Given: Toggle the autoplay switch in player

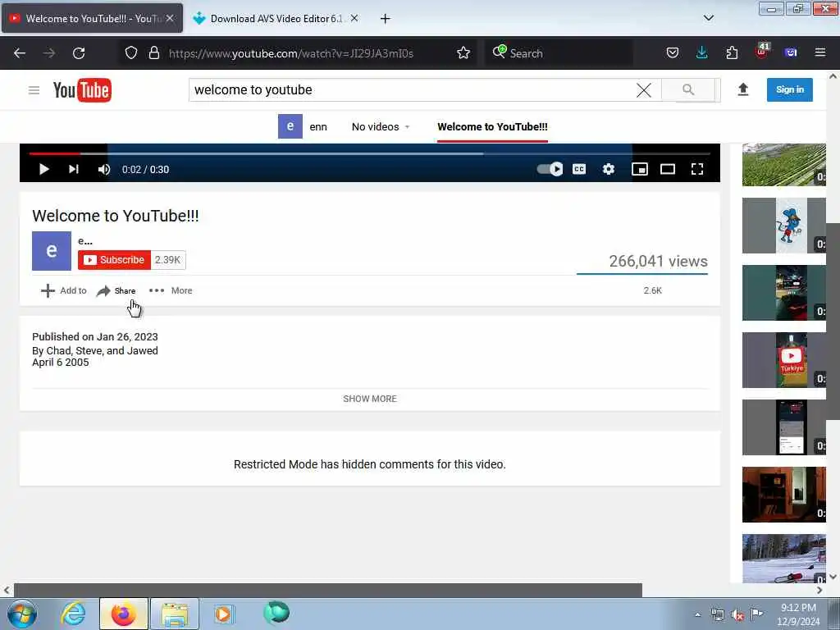Looking at the screenshot, I should [550, 169].
